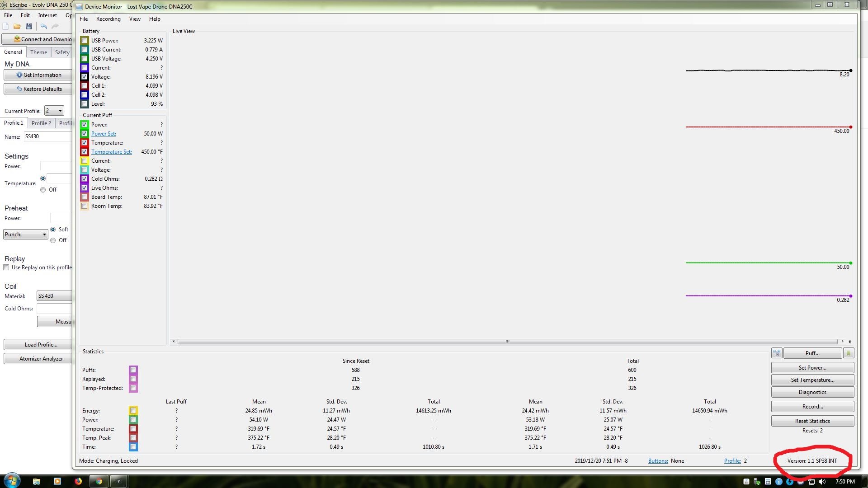Click the icon left of Puff button

(777, 353)
